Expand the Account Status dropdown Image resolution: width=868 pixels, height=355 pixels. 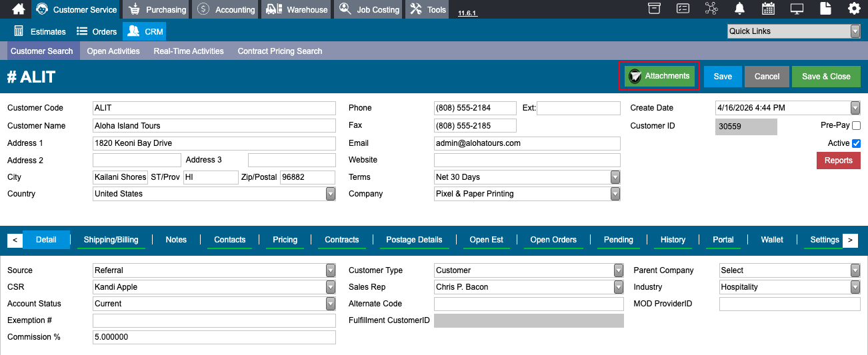pos(331,304)
